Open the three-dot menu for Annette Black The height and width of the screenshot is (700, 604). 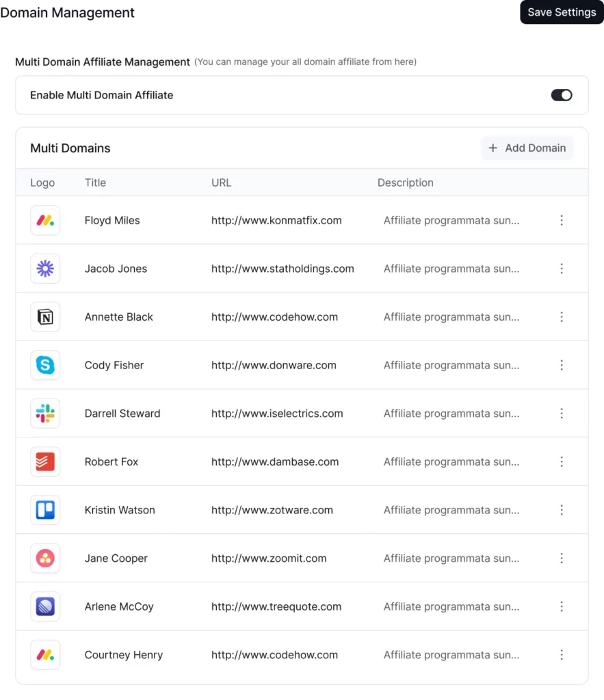(562, 317)
